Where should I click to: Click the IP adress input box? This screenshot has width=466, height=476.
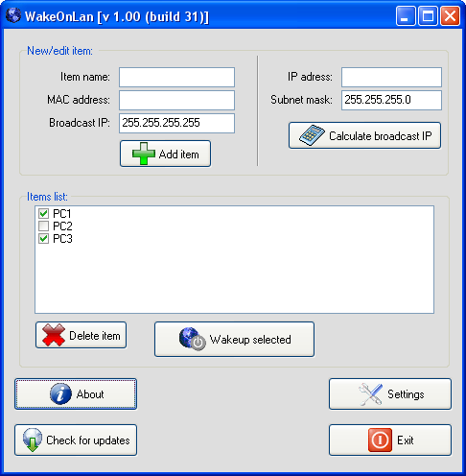391,77
